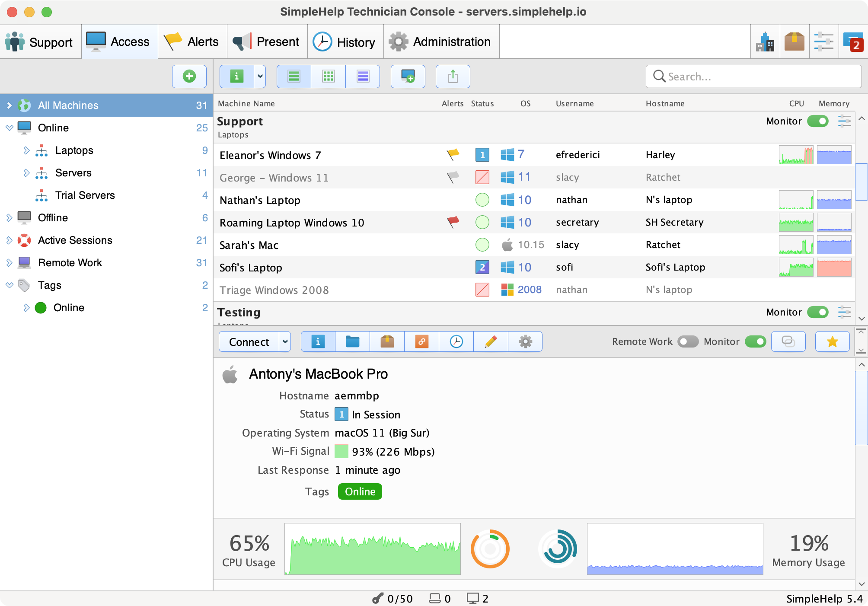This screenshot has width=868, height=606.
Task: Click the star favorite button
Action: click(833, 342)
